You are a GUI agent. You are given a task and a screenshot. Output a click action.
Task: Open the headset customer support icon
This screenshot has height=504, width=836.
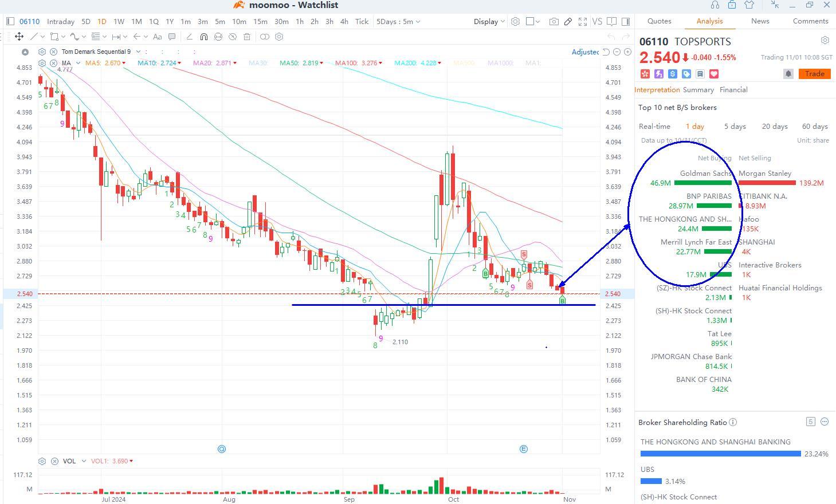pyautogui.click(x=715, y=5)
